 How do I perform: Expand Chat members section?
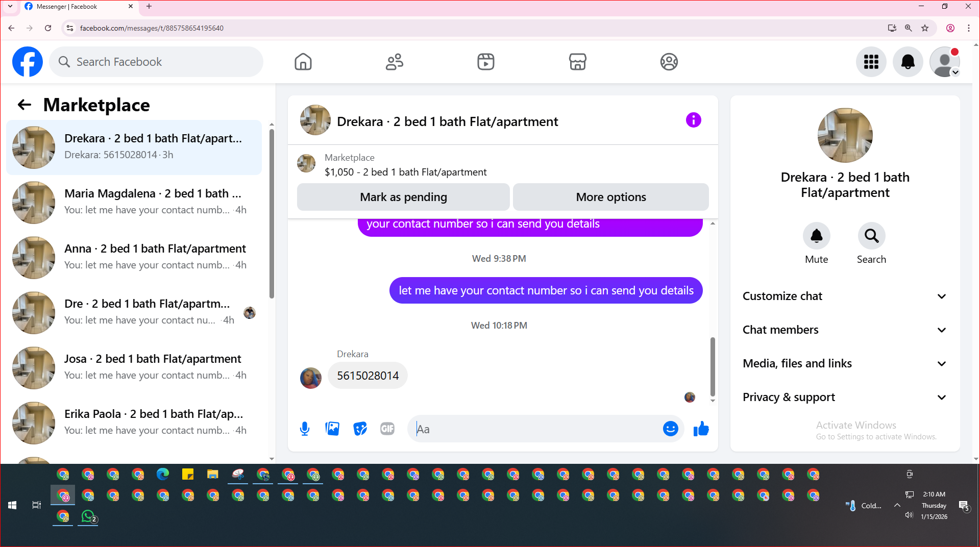tap(845, 330)
